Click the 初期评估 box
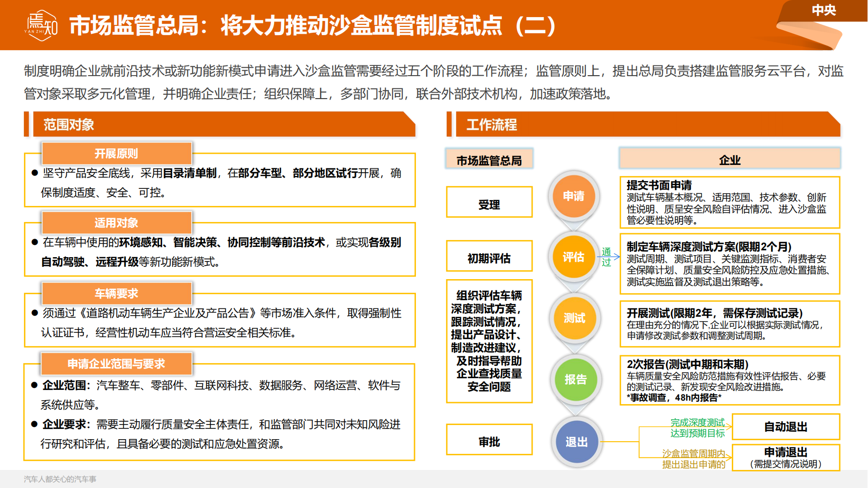The height and width of the screenshot is (488, 868). click(489, 256)
